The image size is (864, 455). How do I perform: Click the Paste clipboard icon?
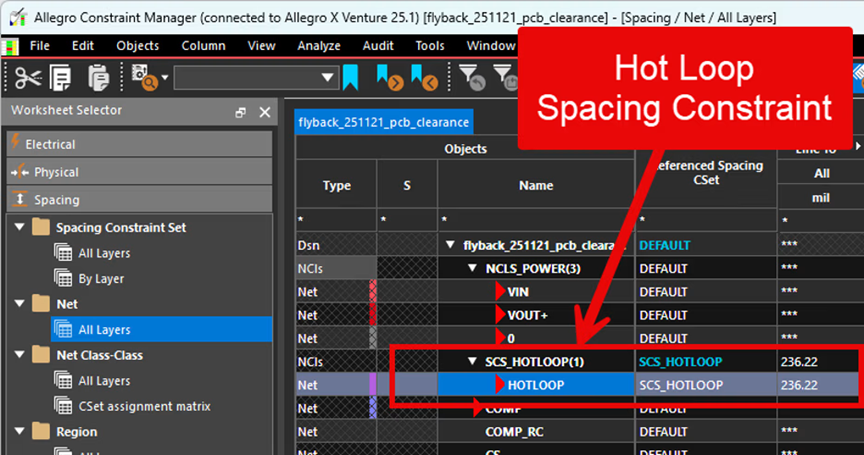pyautogui.click(x=98, y=78)
